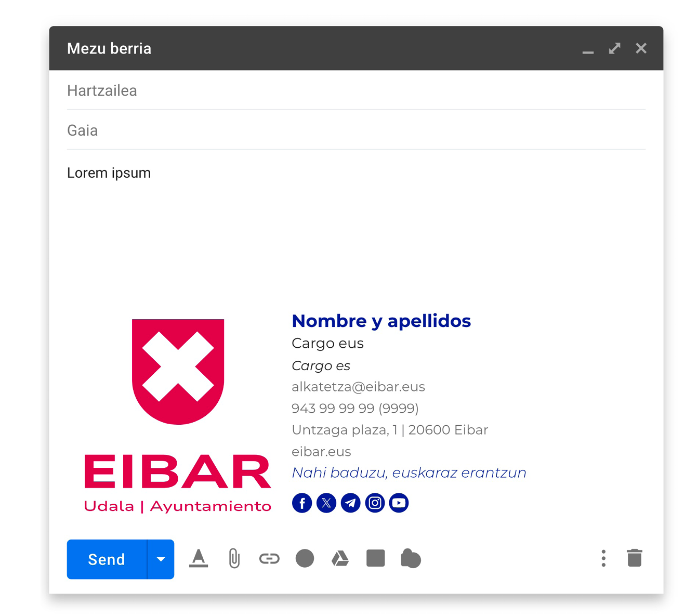Attach a file with the paperclip icon
This screenshot has width=698, height=616.
pyautogui.click(x=234, y=559)
